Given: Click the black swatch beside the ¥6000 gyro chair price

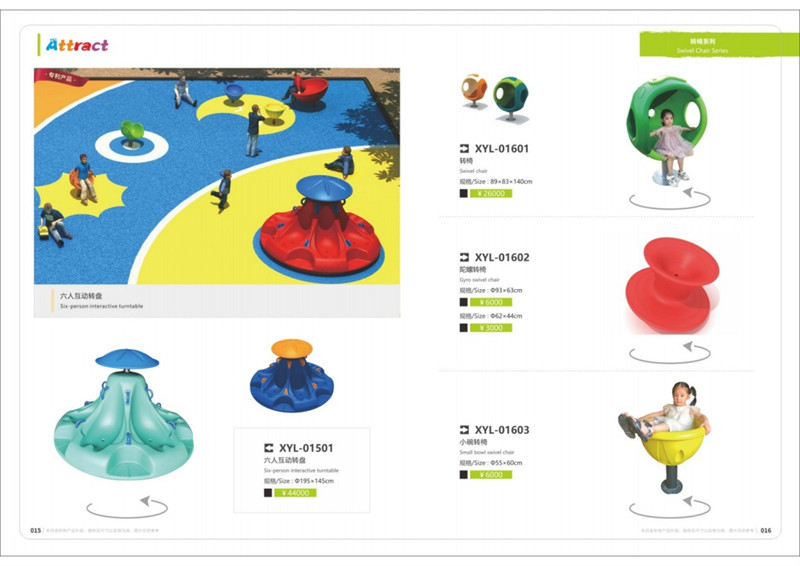Looking at the screenshot, I should point(463,302).
